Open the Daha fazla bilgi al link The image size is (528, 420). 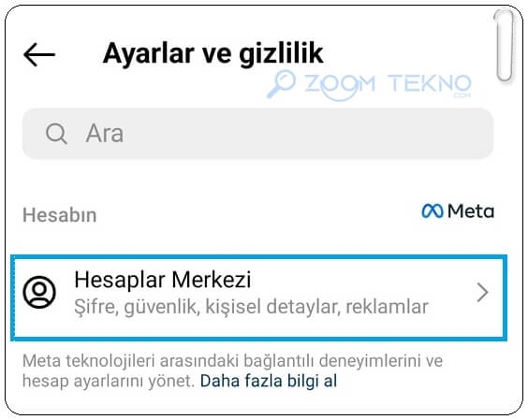pos(269,382)
